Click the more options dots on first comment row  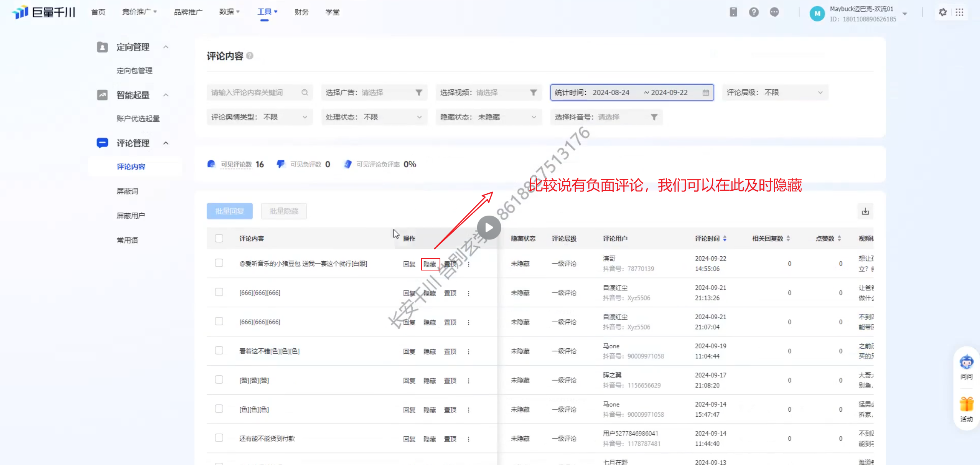(x=468, y=264)
